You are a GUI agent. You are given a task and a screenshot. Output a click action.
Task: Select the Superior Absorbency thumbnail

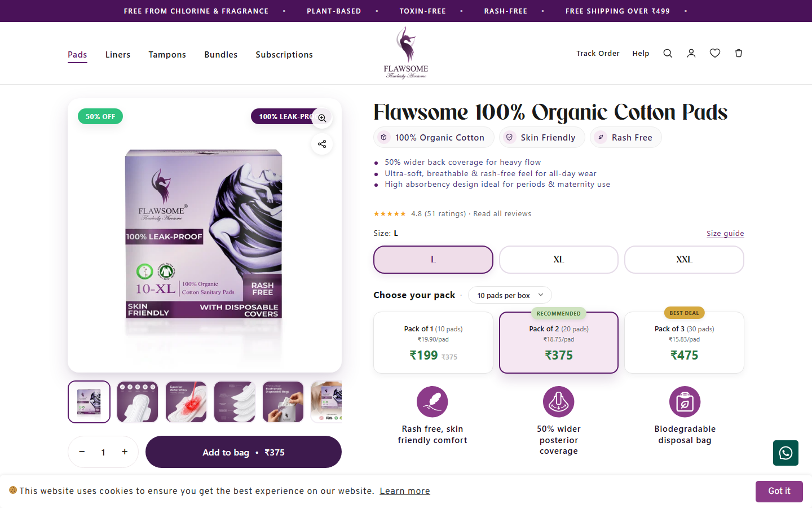(x=186, y=402)
